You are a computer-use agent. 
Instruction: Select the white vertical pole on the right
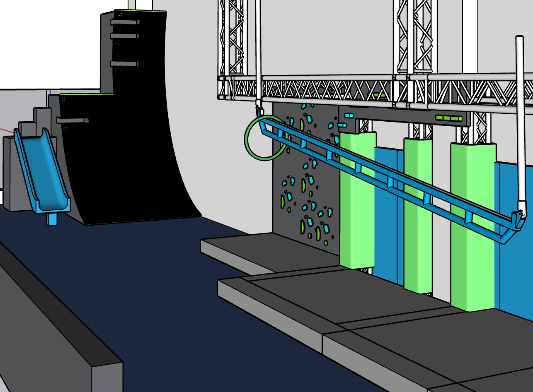(x=519, y=124)
